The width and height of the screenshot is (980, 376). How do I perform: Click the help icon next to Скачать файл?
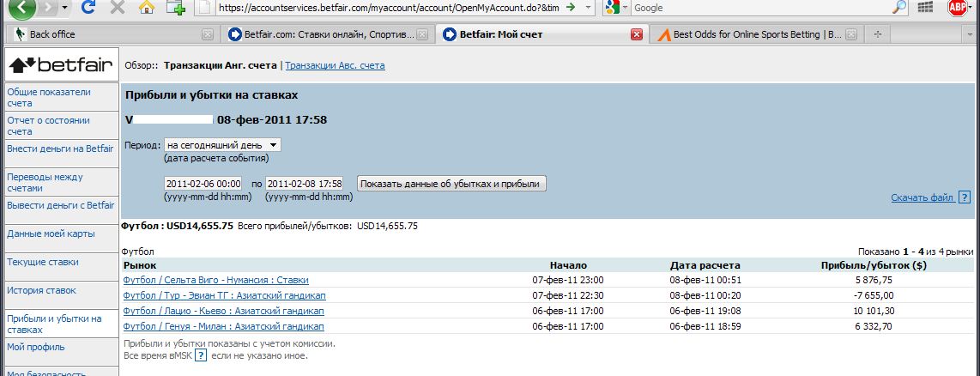pos(964,197)
